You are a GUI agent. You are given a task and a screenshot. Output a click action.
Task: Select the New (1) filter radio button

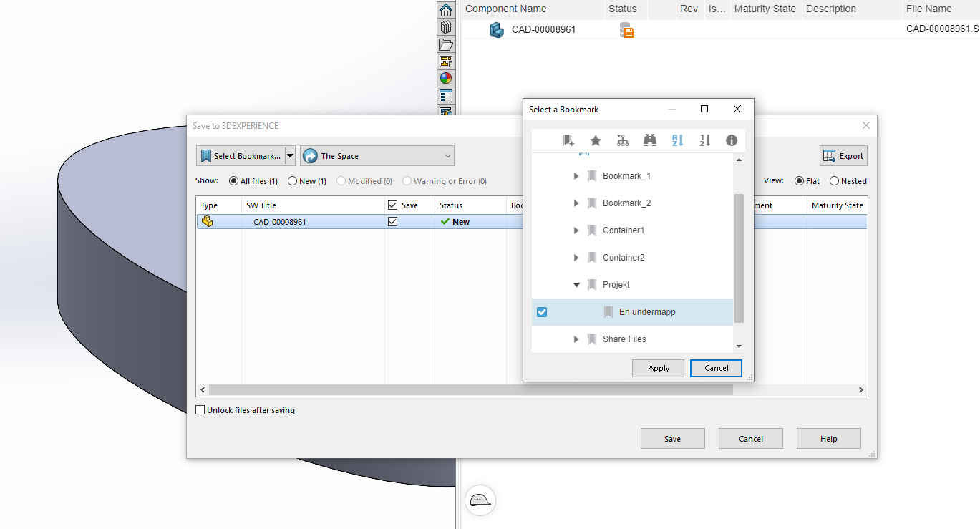click(x=292, y=181)
